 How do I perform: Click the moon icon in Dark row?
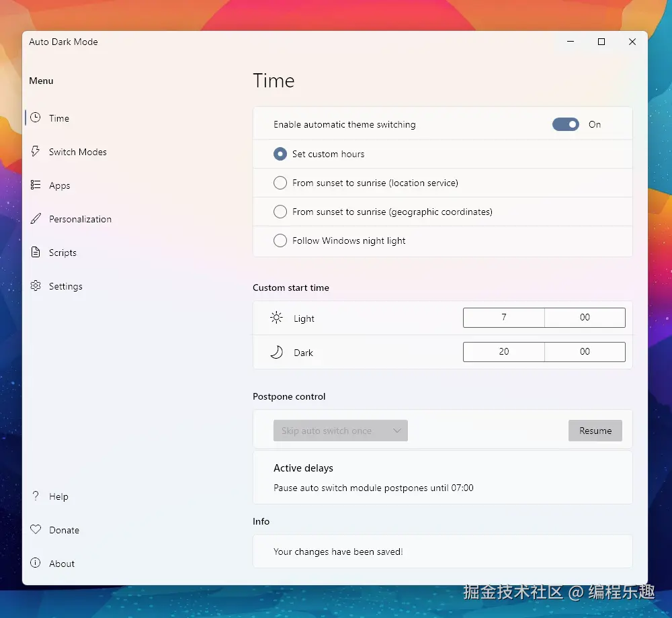tap(276, 352)
